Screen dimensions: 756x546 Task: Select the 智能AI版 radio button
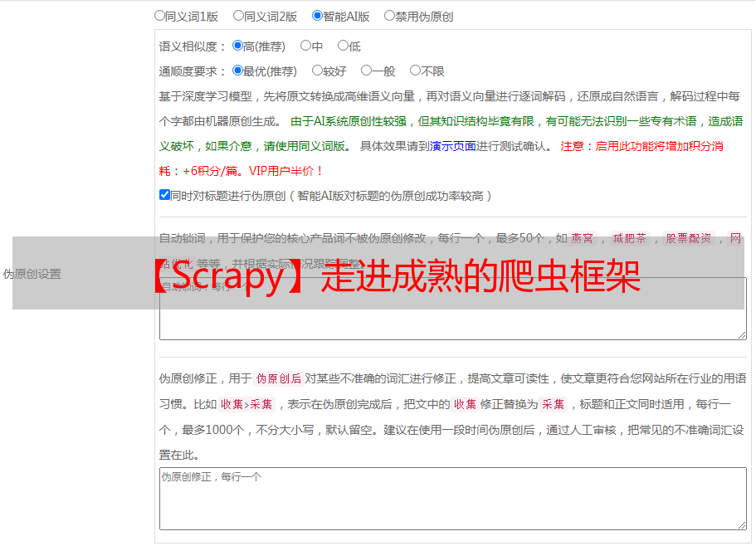tap(317, 16)
